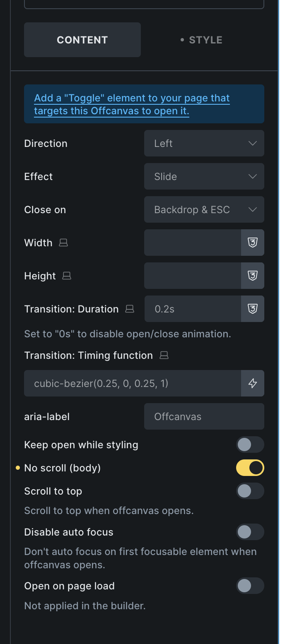Open the Close on dropdown menu

pyautogui.click(x=204, y=209)
